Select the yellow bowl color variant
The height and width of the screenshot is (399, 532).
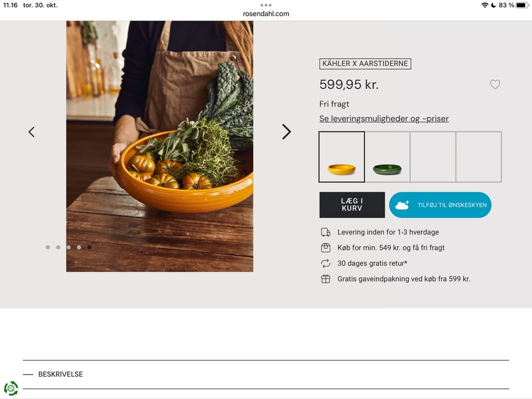click(341, 157)
